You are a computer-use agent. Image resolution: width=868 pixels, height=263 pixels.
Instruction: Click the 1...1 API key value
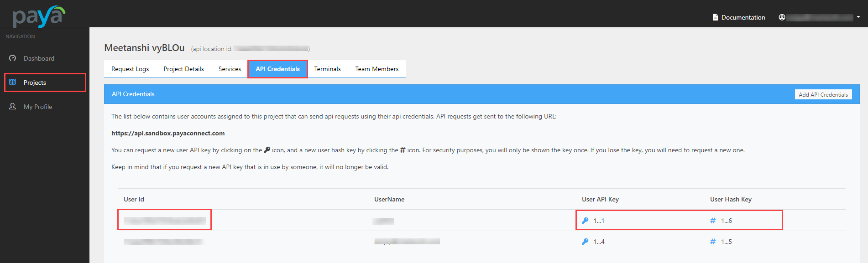599,221
